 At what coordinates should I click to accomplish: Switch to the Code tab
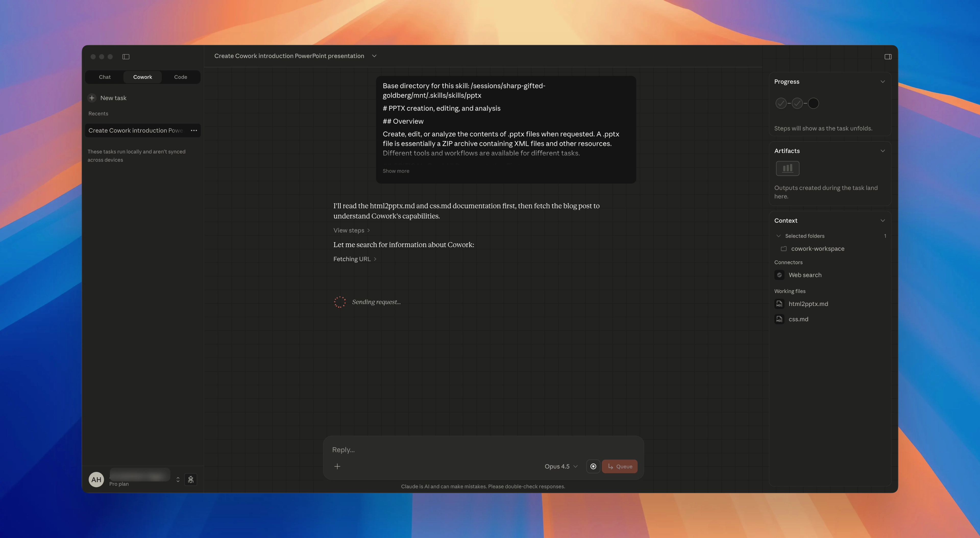click(180, 77)
